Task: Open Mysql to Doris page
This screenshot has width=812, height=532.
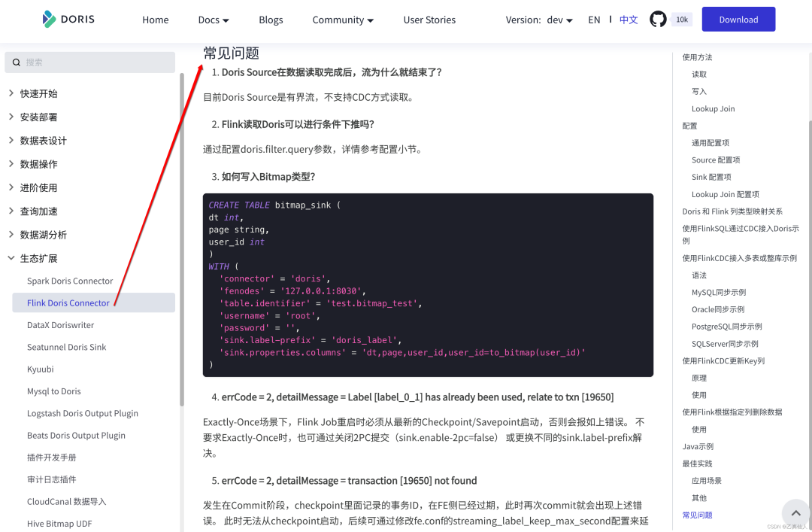Action: [x=54, y=391]
